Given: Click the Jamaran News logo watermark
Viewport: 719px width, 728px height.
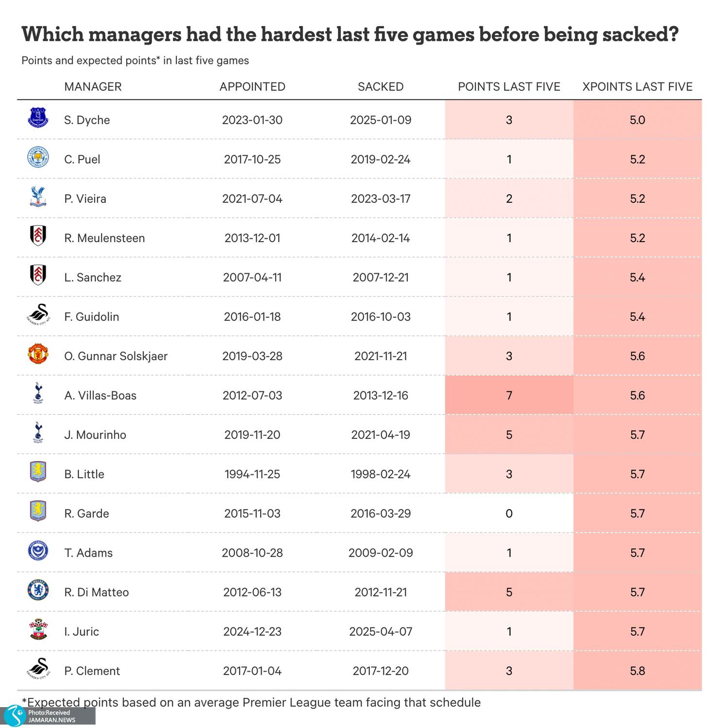Looking at the screenshot, I should [15, 716].
